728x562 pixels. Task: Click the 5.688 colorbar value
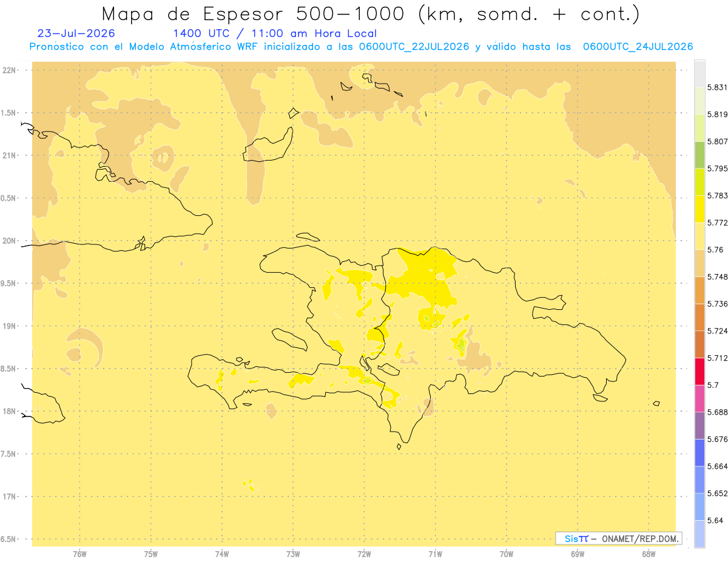coord(718,412)
